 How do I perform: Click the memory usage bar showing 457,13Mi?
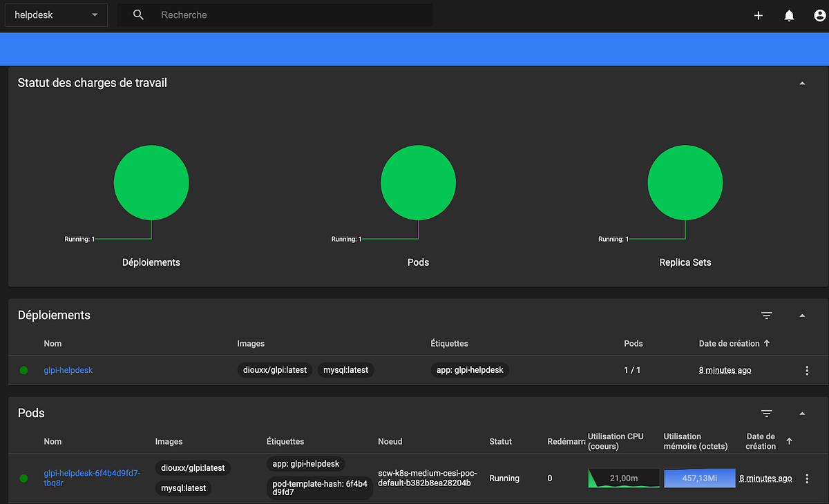[x=699, y=478]
